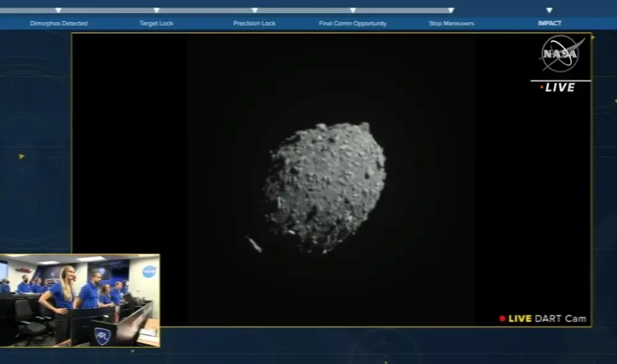Switch to the Precision Lock stage

254,23
